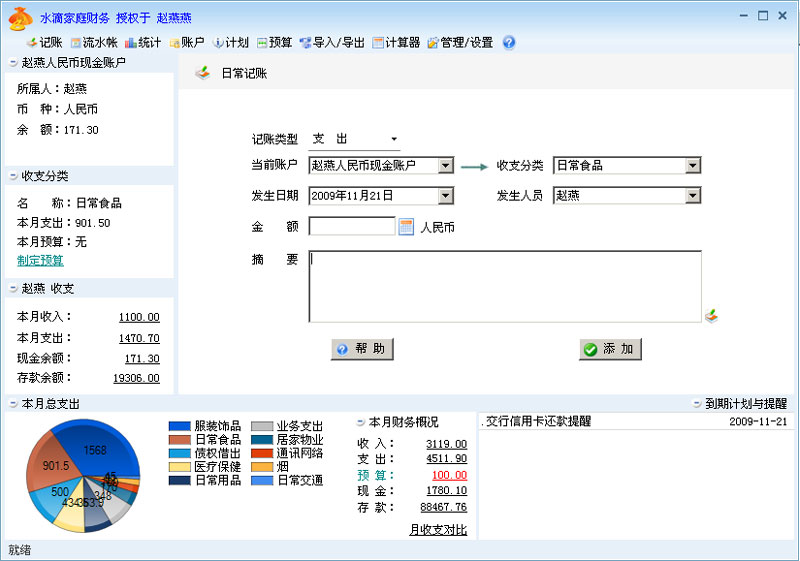Select the 医疗保健 legend color swatch
This screenshot has width=800, height=561.
180,467
